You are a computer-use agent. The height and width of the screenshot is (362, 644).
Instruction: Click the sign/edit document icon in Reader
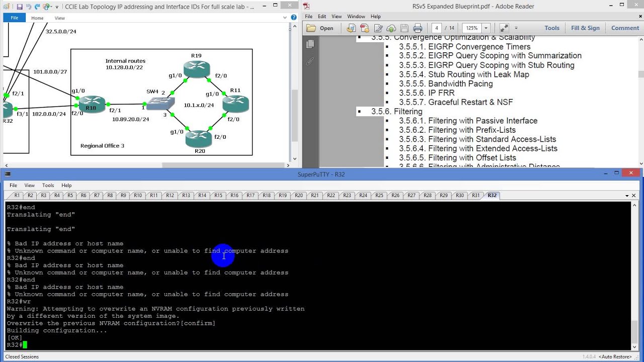pos(378,28)
